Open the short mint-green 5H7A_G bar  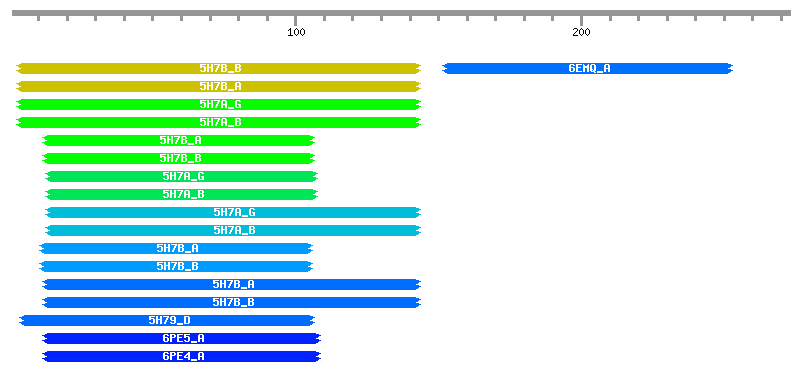pos(182,177)
